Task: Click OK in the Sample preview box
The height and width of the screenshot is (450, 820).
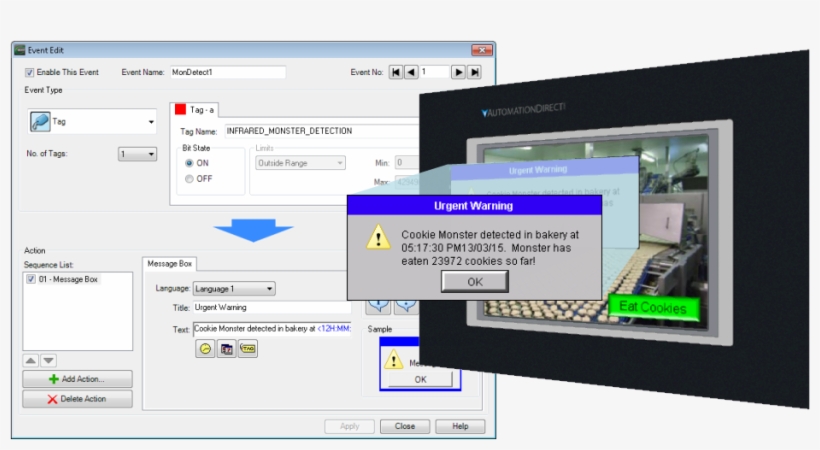Action: coord(420,379)
